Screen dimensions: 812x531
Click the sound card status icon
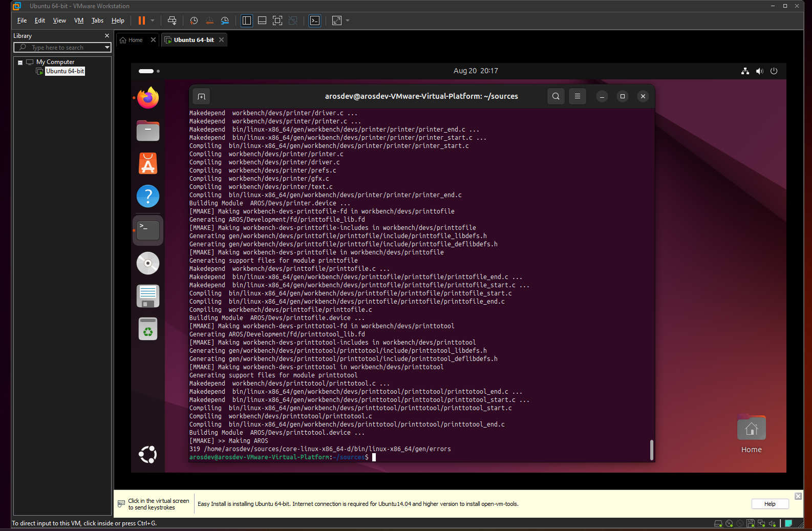click(x=772, y=523)
